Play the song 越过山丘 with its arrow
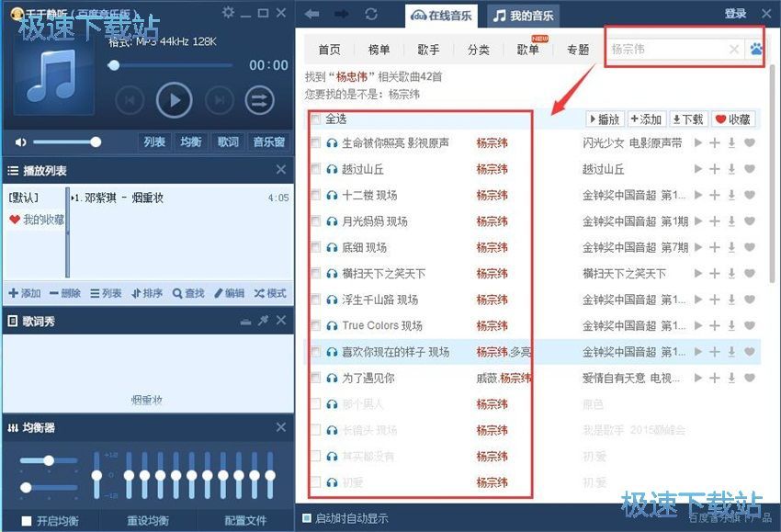Image resolution: width=781 pixels, height=532 pixels. [x=698, y=169]
